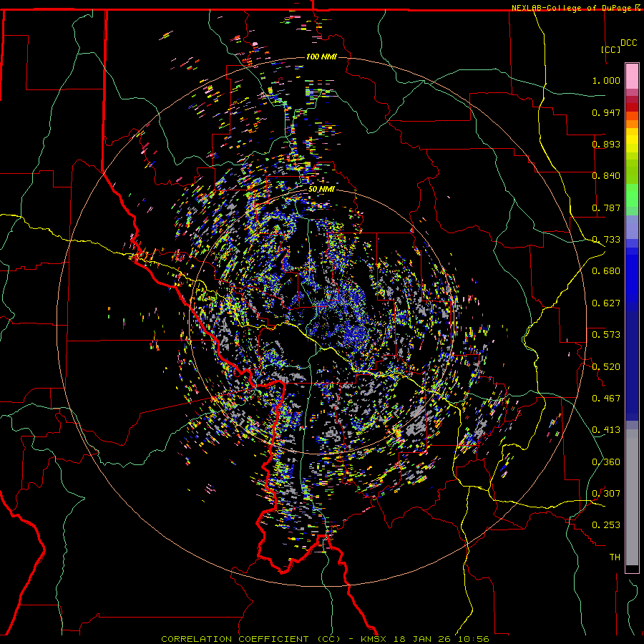Click the TH threshold label

[615, 557]
